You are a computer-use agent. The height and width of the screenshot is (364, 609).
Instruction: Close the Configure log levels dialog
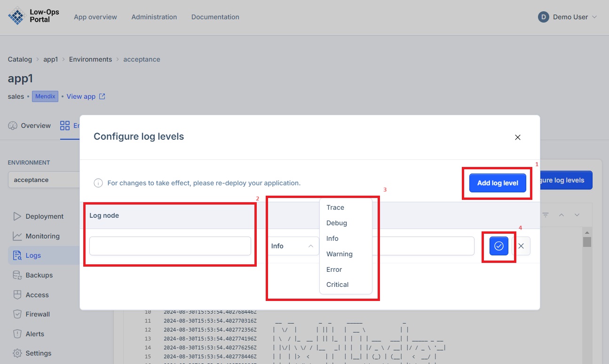(518, 137)
